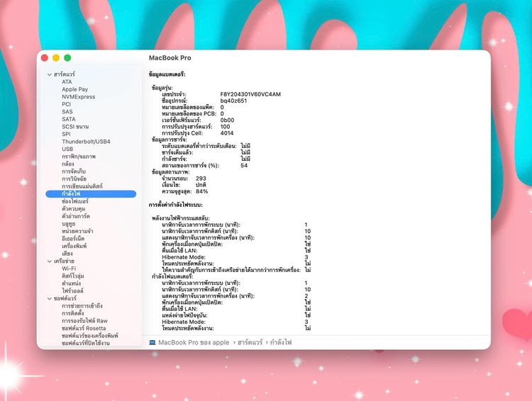The image size is (532, 401).
Task: Select Apple Pay in the sidebar
Action: click(74, 89)
